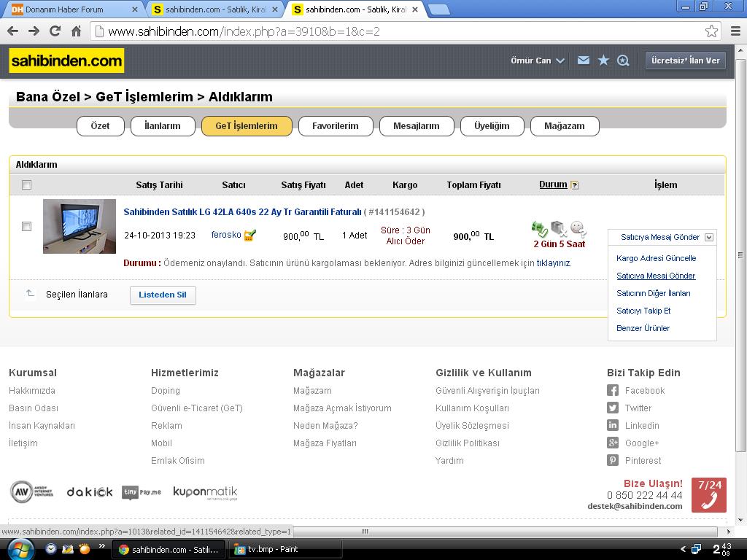Screen dimensions: 747x560
Task: Choose Benzer Ürünler option
Action: (643, 328)
